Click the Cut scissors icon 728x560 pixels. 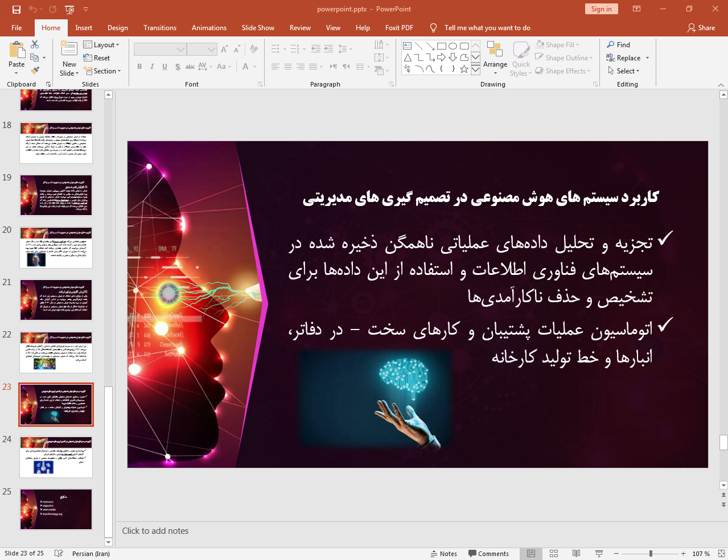click(x=35, y=44)
